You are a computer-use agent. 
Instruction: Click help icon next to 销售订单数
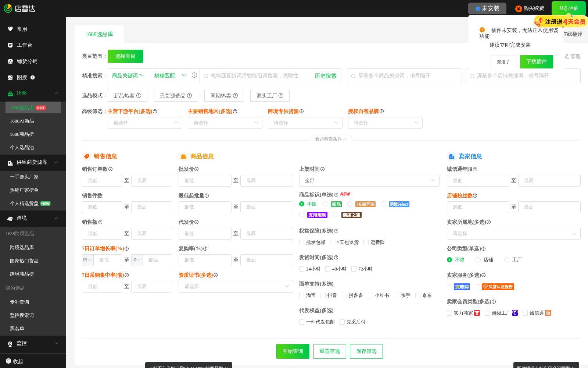[110, 169]
